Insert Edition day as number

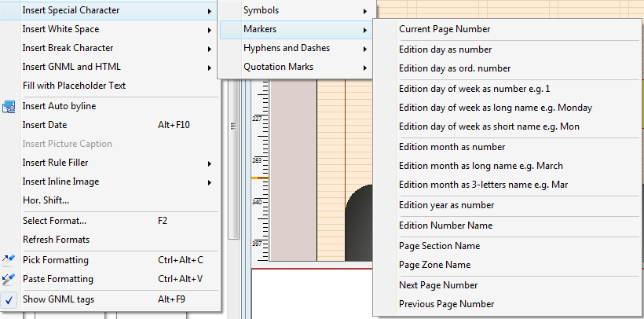pos(507,49)
